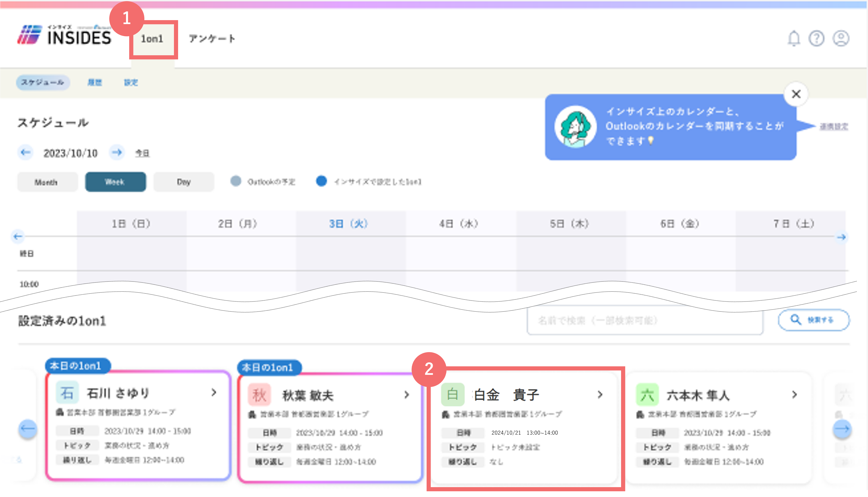Click the blue インサイズ 1on1 legend dot
The image size is (868, 497).
coord(321,181)
